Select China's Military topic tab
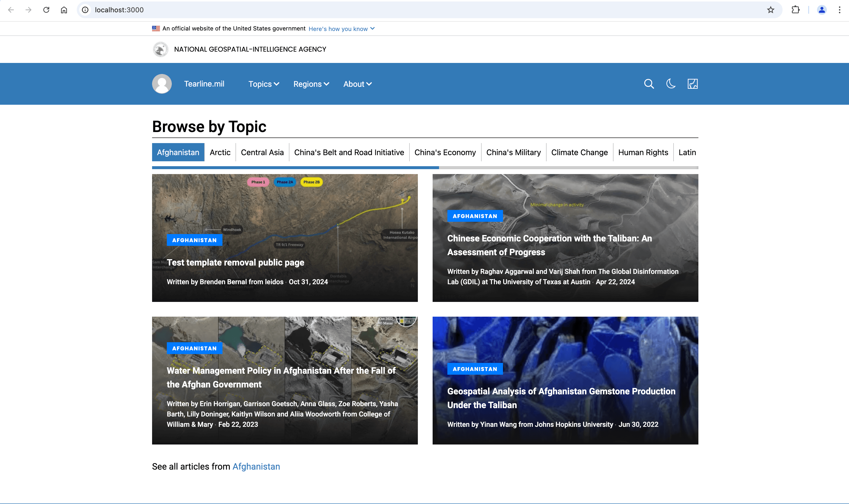The image size is (849, 504). point(513,152)
